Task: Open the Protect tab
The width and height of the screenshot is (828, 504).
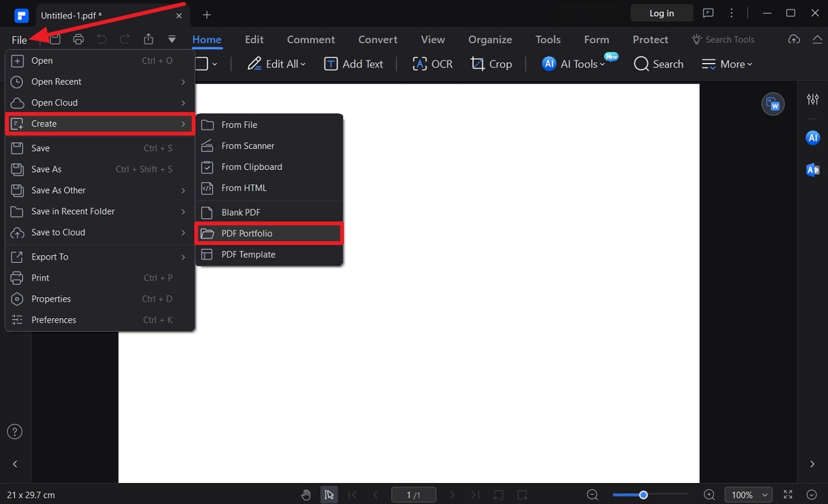Action: pos(650,39)
